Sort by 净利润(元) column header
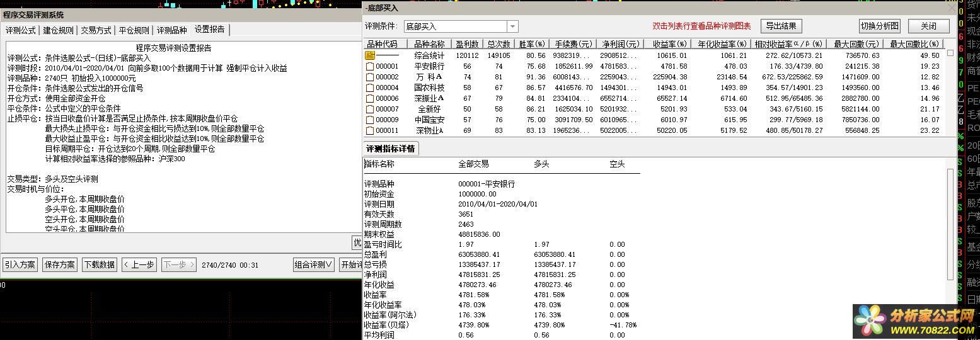Viewport: 980px width, 340px height. click(620, 44)
